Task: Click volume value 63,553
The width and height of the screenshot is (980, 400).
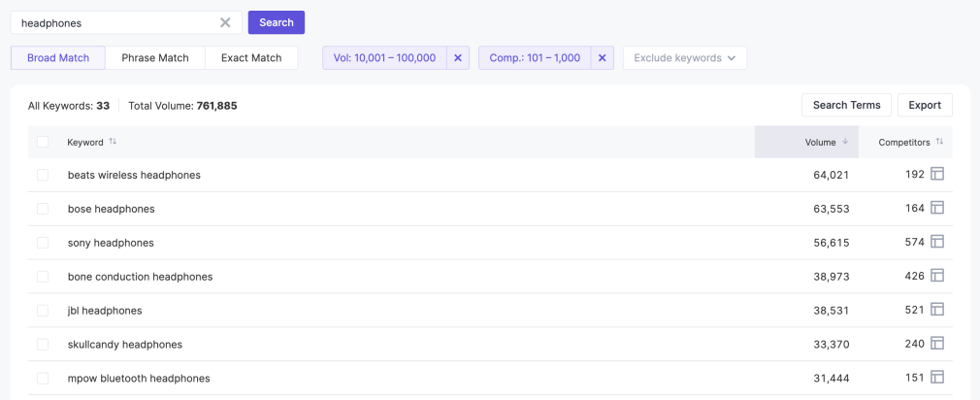Action: click(x=832, y=209)
